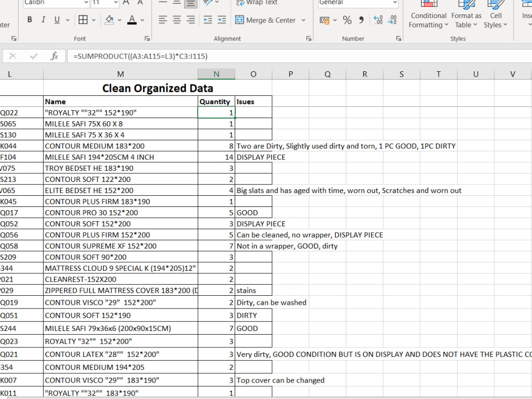Launch Alignment dialog settings

pos(309,39)
